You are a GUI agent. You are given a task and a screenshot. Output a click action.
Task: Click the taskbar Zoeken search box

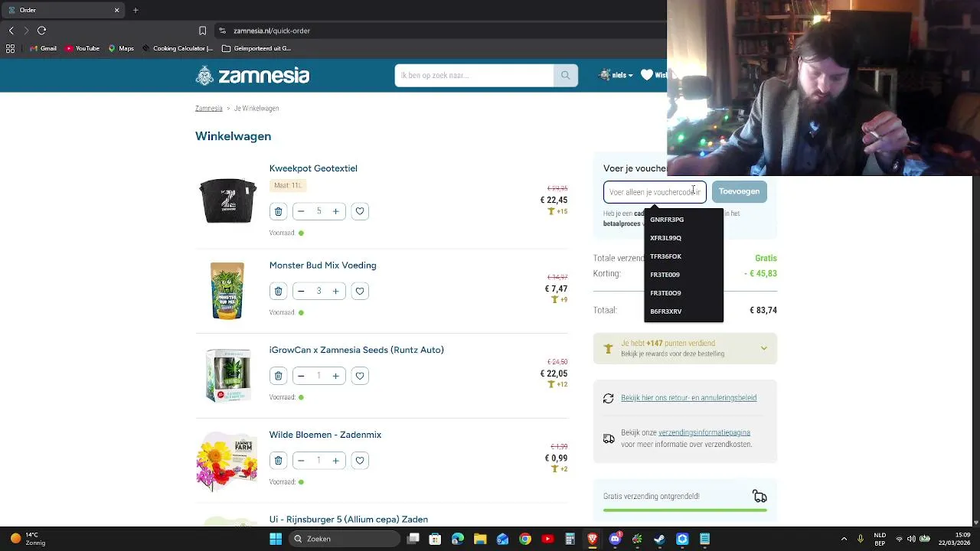(x=343, y=539)
